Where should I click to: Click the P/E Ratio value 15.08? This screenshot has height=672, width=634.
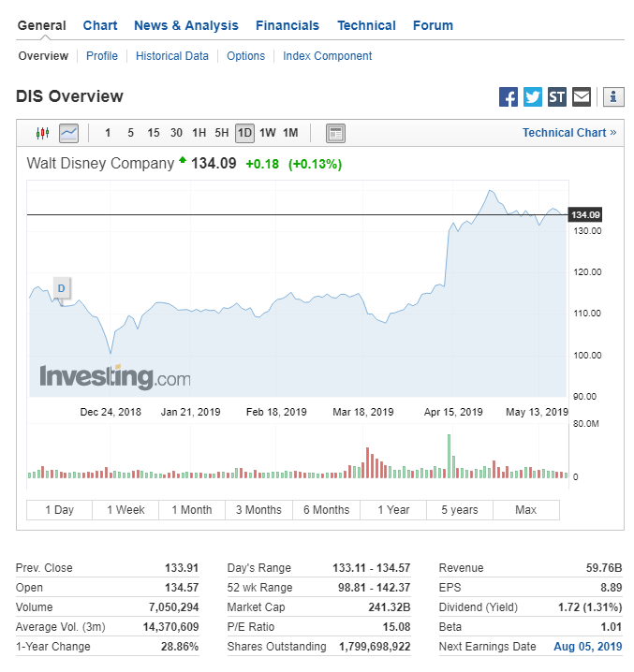pyautogui.click(x=397, y=627)
